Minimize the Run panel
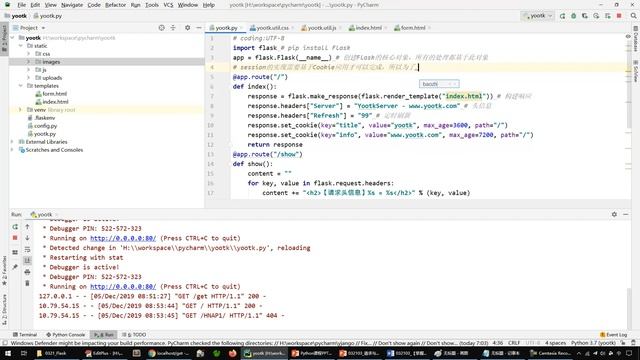This screenshot has width=640, height=360. pyautogui.click(x=626, y=214)
